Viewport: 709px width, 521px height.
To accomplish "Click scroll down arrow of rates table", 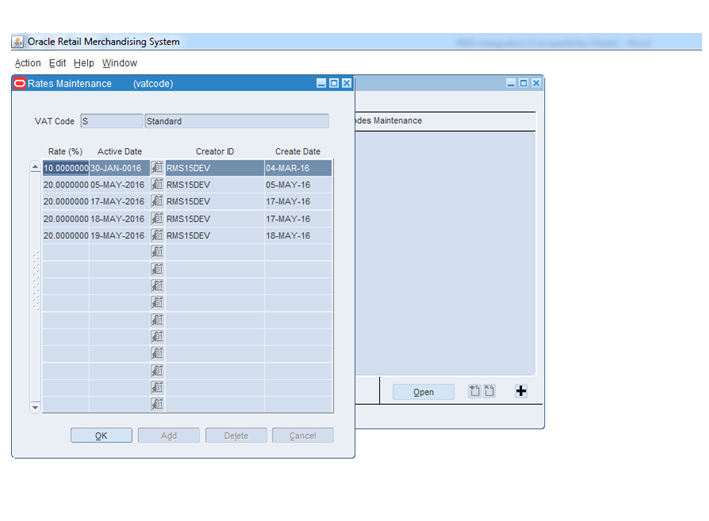I will pyautogui.click(x=35, y=407).
